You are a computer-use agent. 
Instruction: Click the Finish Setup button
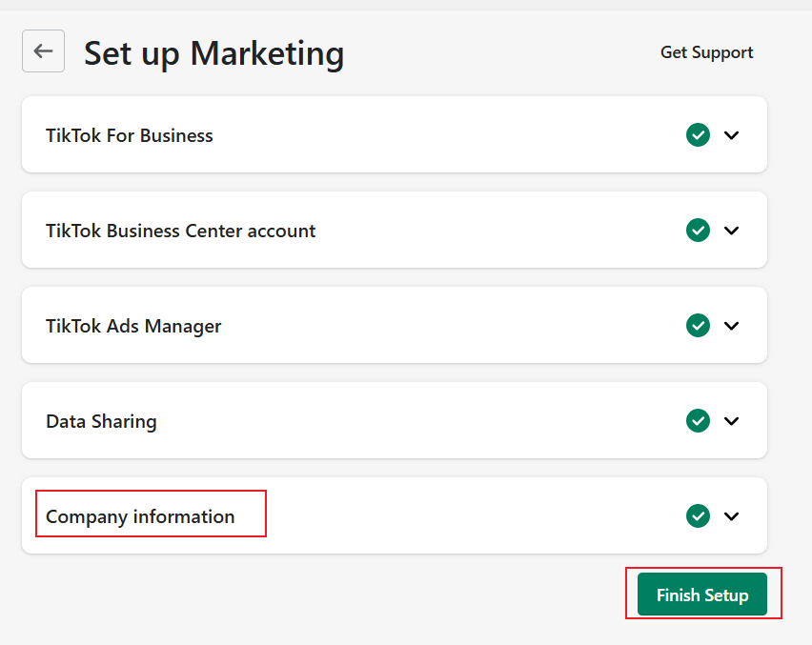[702, 594]
